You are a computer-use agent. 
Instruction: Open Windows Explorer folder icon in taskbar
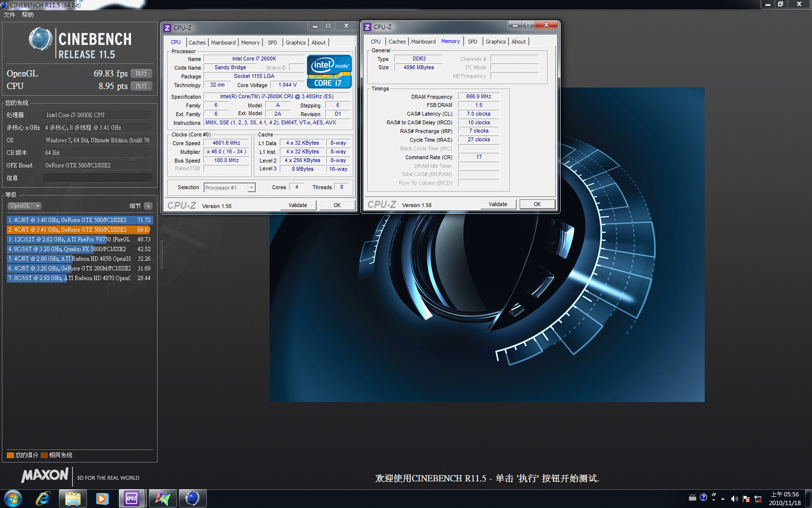click(73, 498)
